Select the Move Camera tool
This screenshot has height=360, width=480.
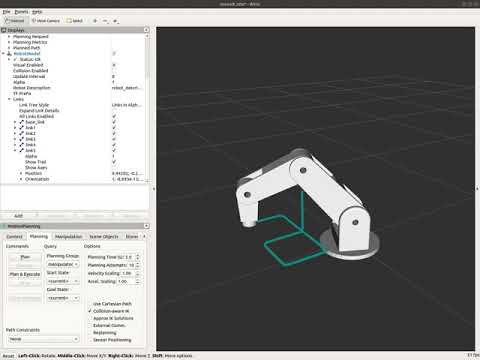click(x=46, y=21)
